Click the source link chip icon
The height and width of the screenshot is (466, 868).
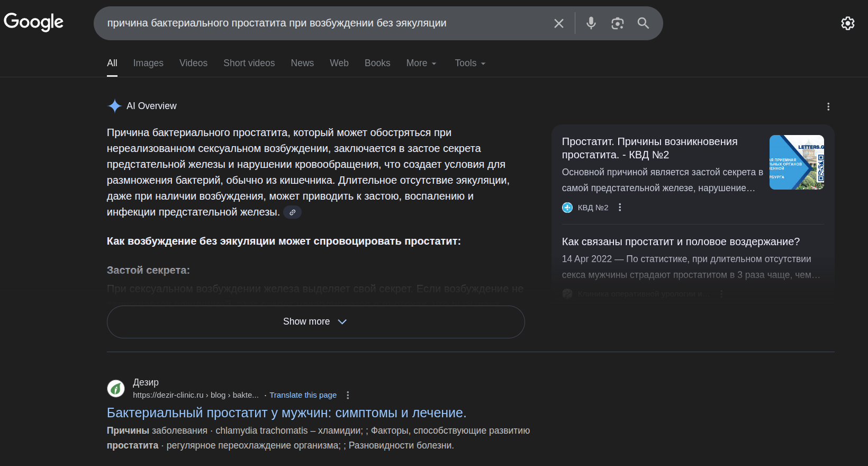pos(293,212)
